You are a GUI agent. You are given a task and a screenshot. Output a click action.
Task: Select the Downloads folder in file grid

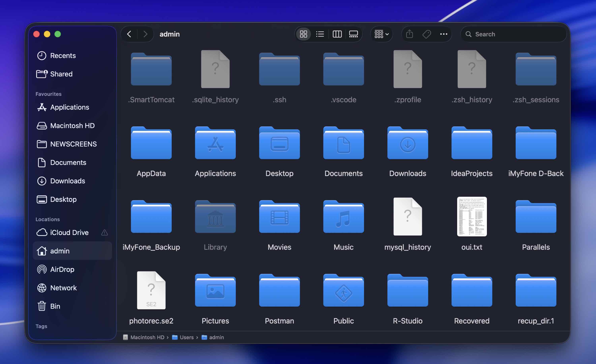408,143
